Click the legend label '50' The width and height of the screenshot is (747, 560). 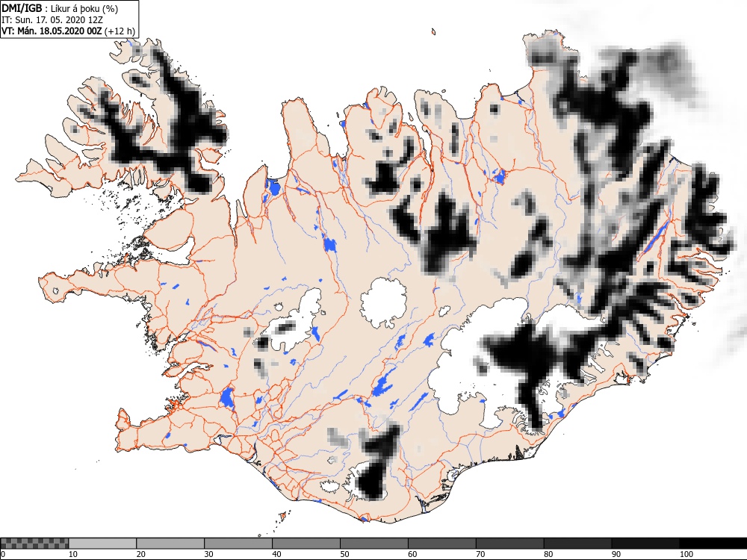344,554
